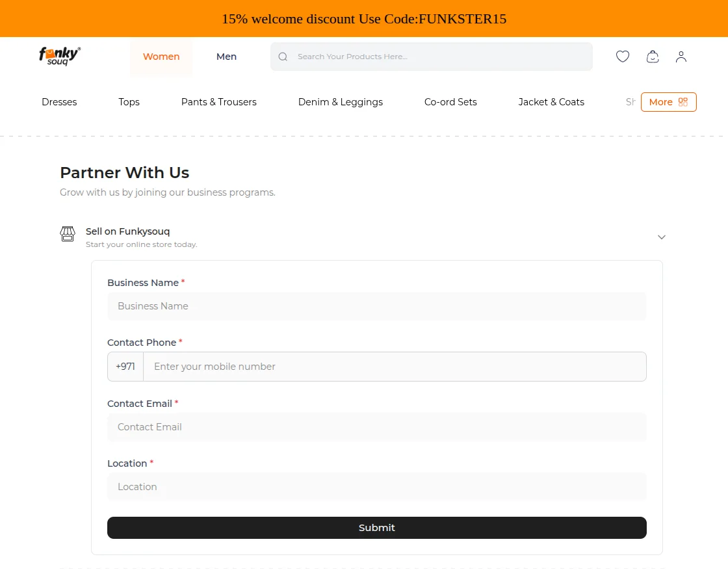This screenshot has height=572, width=728.
Task: Click the search magnifier icon
Action: [283, 57]
